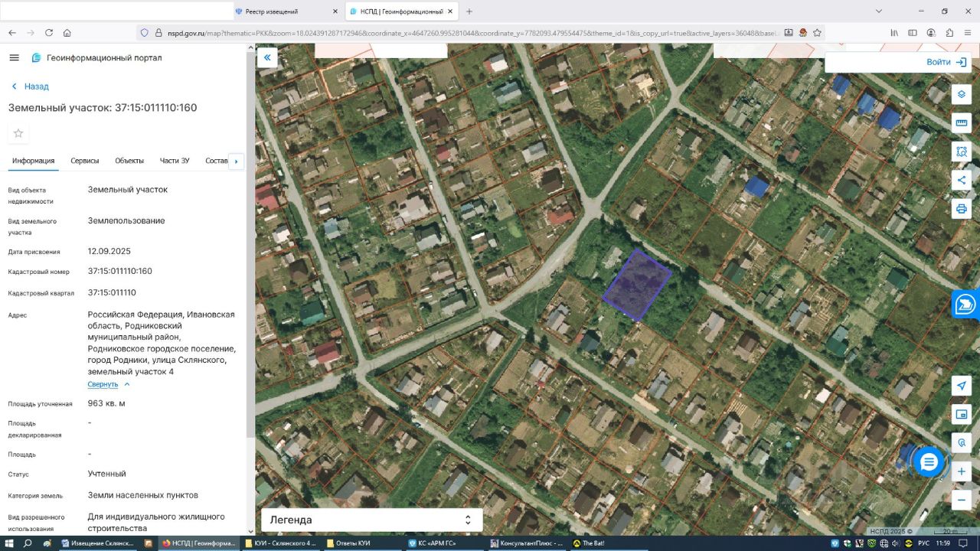Go back in browser history
Image resolution: width=980 pixels, height=551 pixels.
click(12, 33)
